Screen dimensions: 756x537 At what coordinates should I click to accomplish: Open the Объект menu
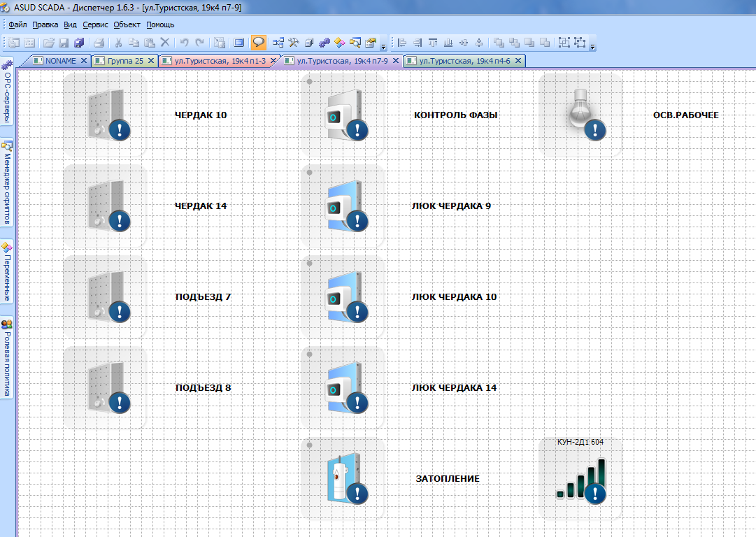coord(127,24)
